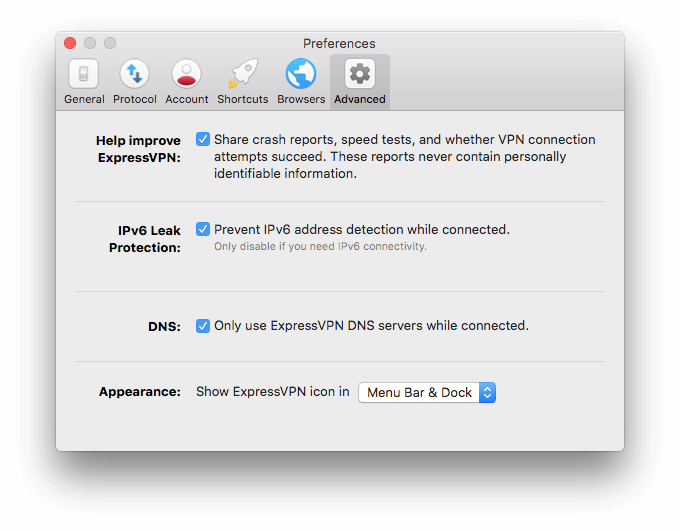Screen dimensions: 680x531
Task: Open the Account person icon
Action: 186,74
